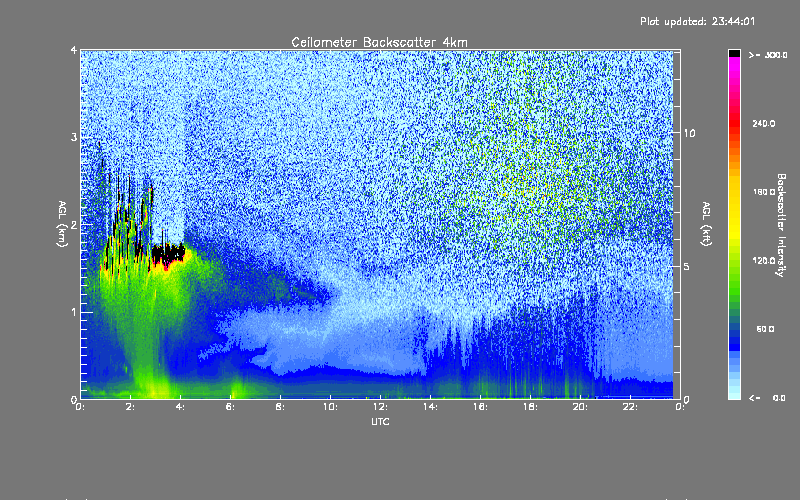The width and height of the screenshot is (800, 500).
Task: Click the 5 kft label on right axis
Action: (x=686, y=267)
